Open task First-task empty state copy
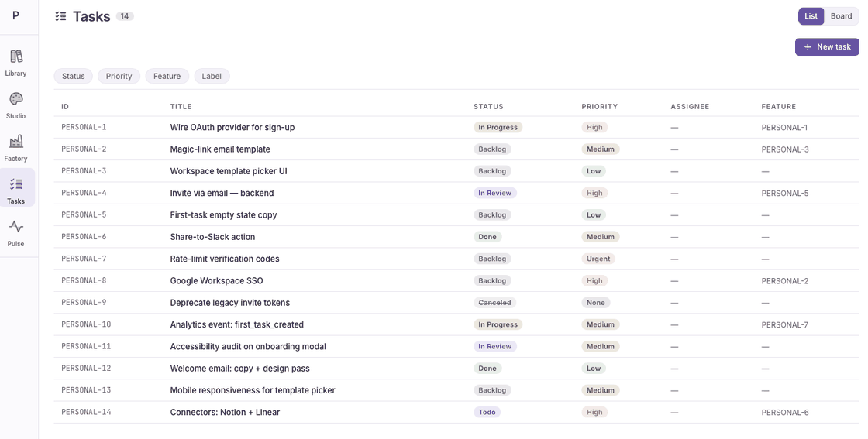868x439 pixels. tap(224, 215)
